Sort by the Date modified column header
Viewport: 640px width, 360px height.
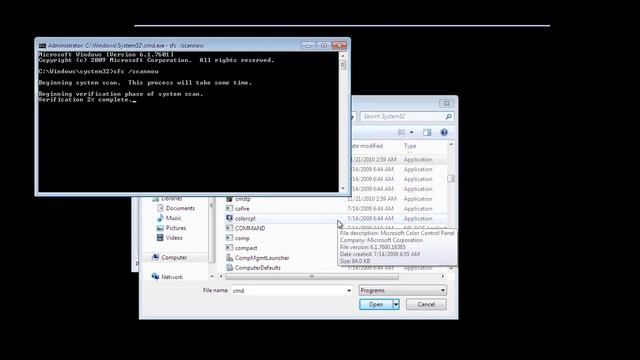click(367, 146)
